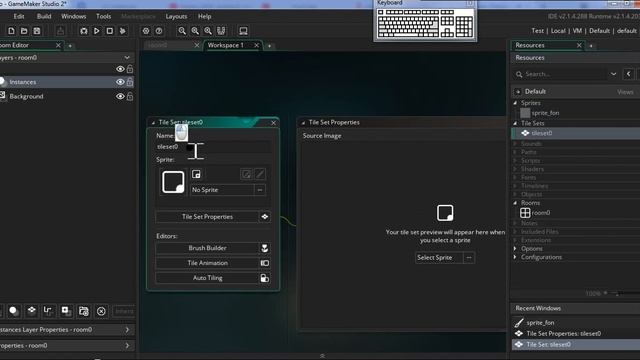Click the debug (bug) toolbar icon
Screen dimensions: 640x360
coord(84,31)
